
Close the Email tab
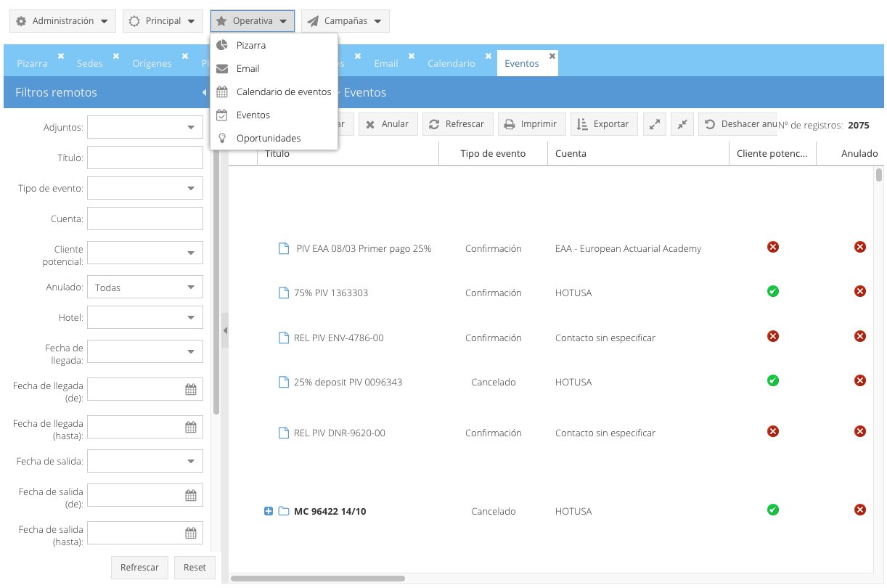pos(412,55)
